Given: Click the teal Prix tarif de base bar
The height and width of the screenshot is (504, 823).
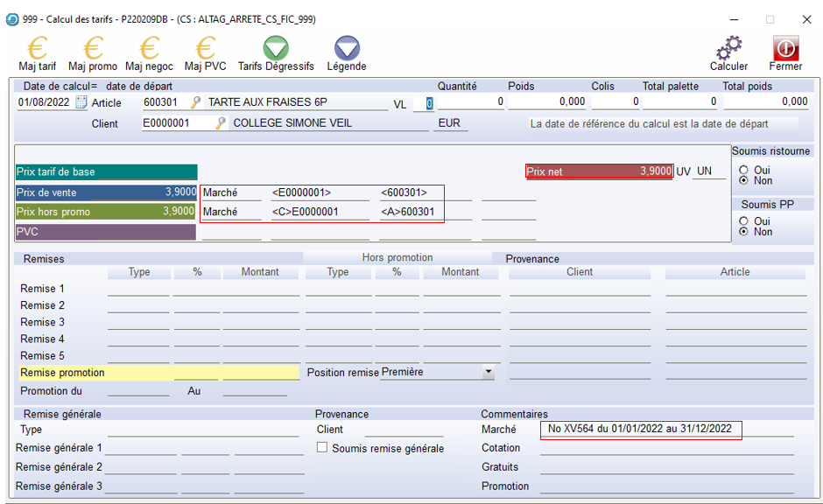Looking at the screenshot, I should click(x=106, y=172).
